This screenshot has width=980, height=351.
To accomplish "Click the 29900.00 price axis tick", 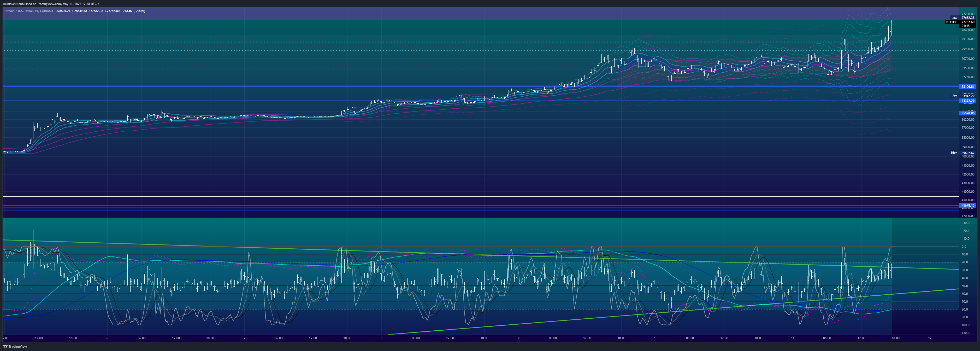I will coord(968,49).
